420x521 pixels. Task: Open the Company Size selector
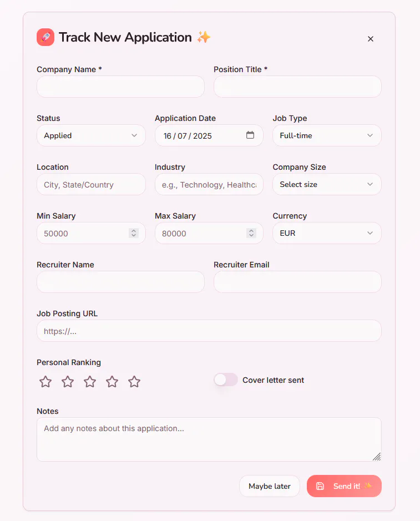point(327,184)
